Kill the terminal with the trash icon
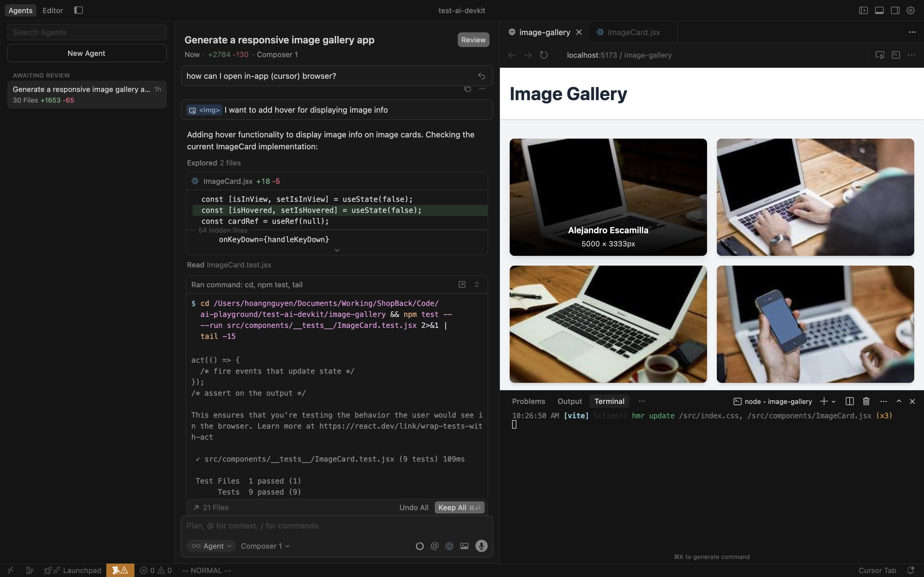 [866, 401]
